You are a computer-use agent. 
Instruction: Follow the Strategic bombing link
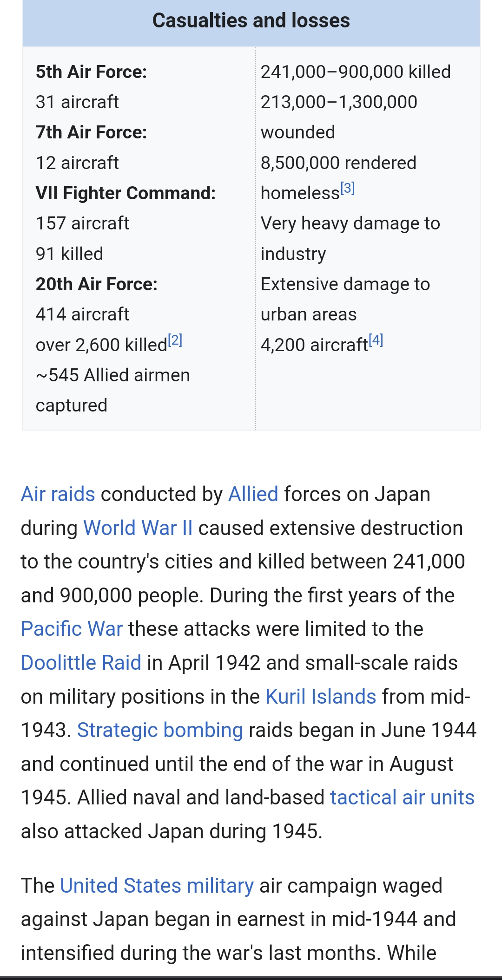160,730
